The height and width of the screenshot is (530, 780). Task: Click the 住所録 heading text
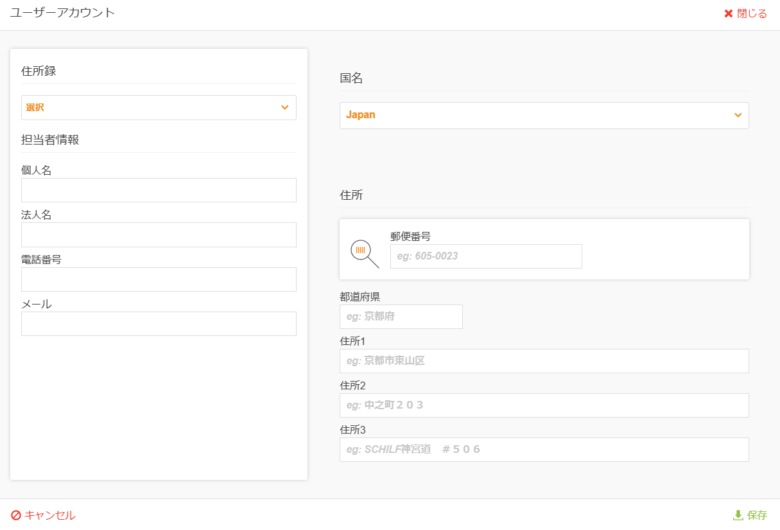(38, 71)
